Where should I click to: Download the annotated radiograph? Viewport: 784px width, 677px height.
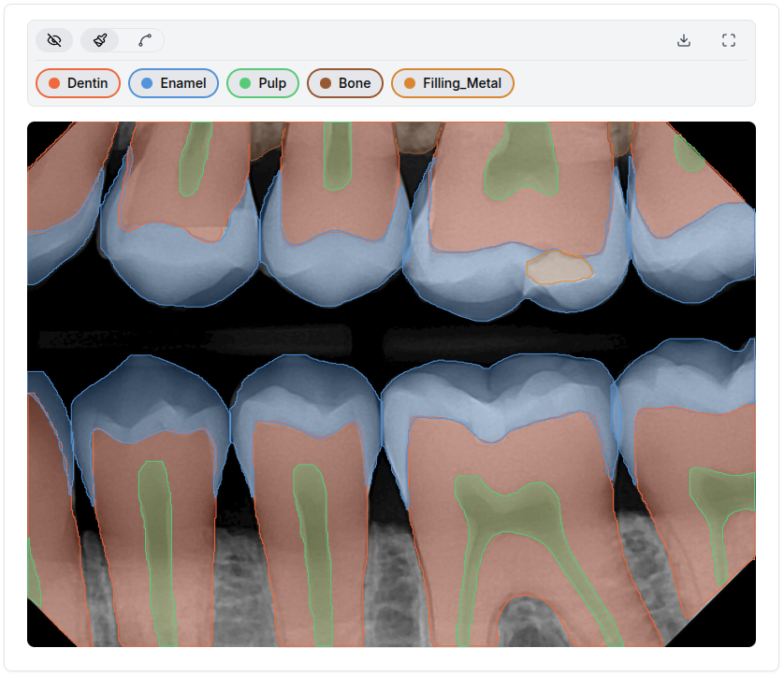point(684,40)
